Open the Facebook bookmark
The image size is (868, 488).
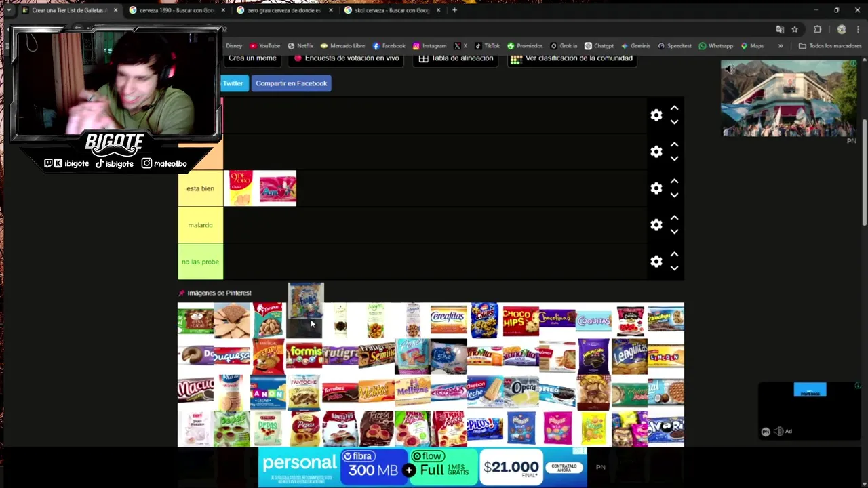[389, 46]
